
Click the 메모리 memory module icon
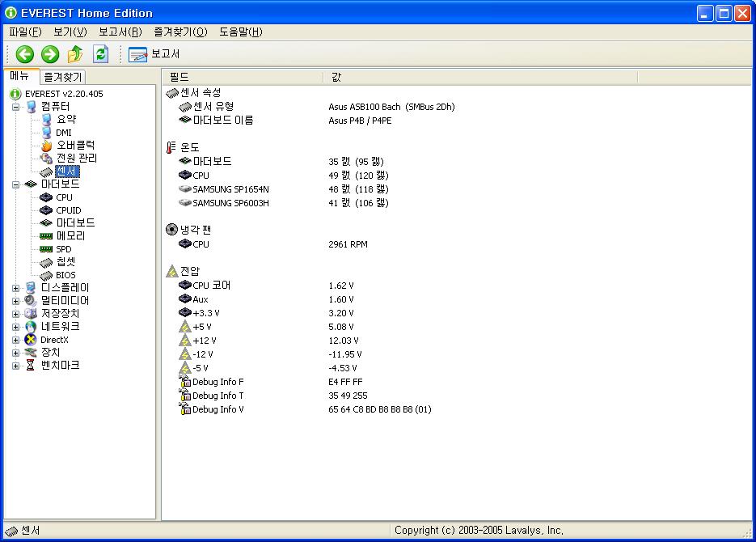(46, 236)
